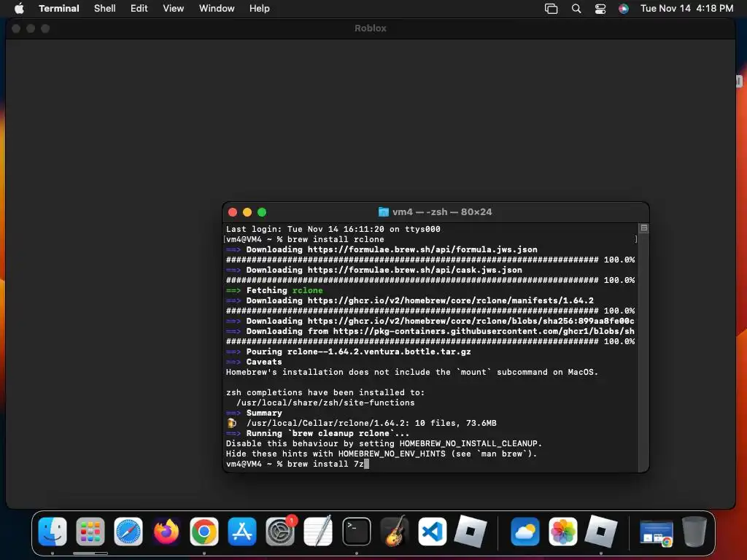
Task: Open Photos from the dock
Action: click(x=563, y=532)
